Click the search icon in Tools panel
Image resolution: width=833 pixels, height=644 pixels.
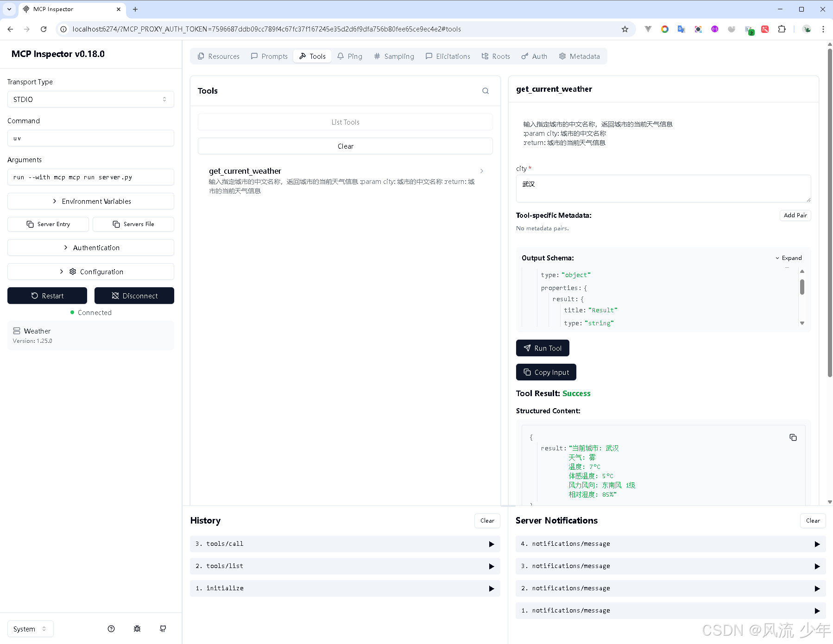point(486,91)
